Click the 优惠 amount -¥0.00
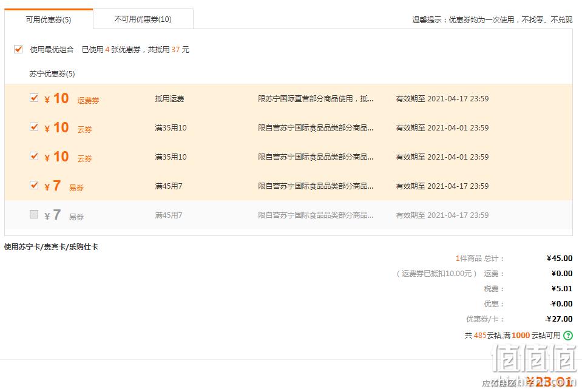This screenshot has height=392, width=582. pyautogui.click(x=561, y=303)
